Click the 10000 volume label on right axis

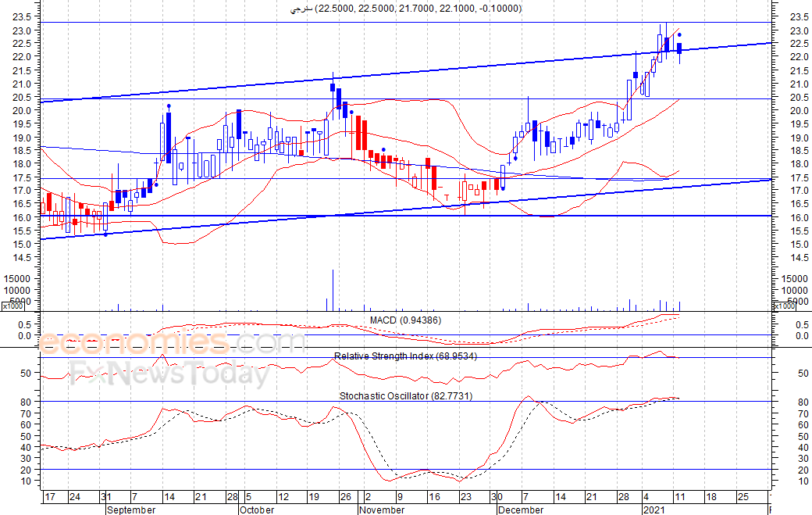[x=794, y=291]
